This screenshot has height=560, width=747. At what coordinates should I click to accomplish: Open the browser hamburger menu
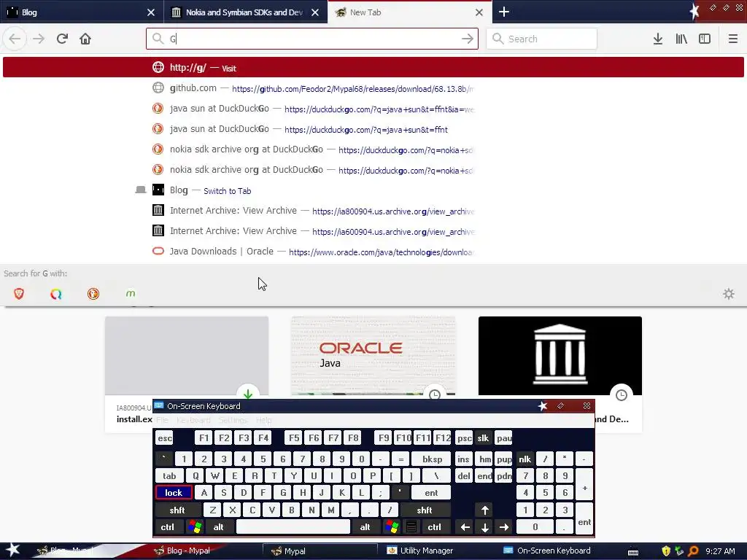[732, 39]
